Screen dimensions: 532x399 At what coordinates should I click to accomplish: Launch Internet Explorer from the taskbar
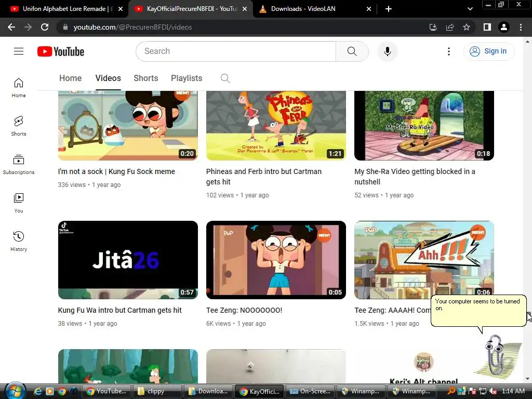coord(37,391)
